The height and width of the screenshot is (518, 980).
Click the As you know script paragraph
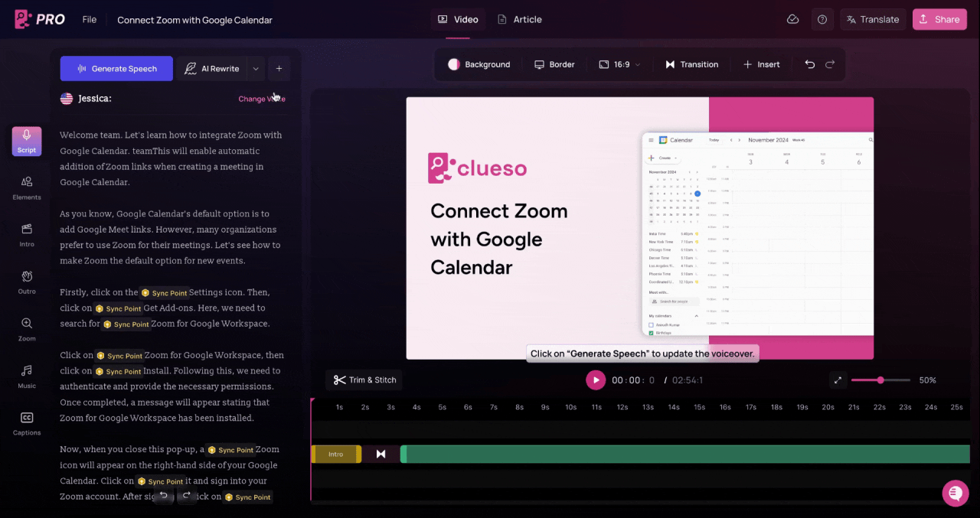[171, 237]
